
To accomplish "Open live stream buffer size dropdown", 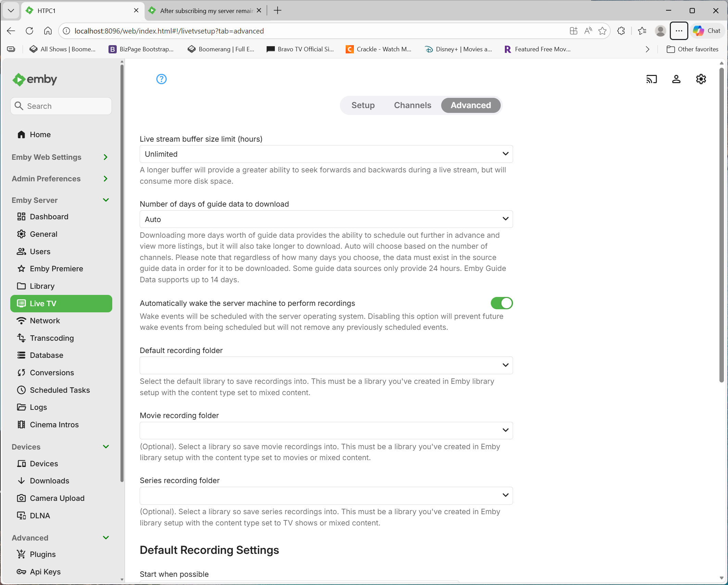I will click(x=326, y=154).
